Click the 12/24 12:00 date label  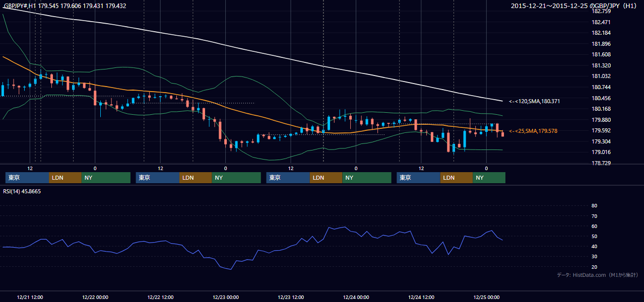coord(421,297)
